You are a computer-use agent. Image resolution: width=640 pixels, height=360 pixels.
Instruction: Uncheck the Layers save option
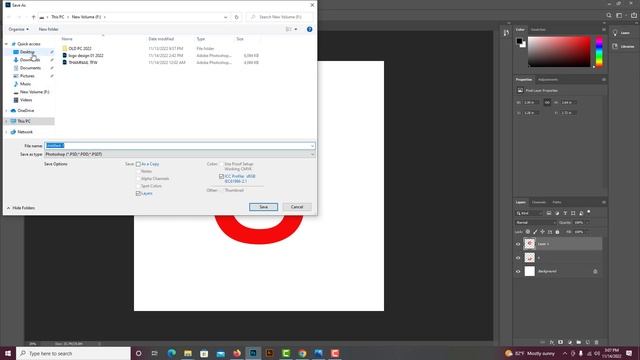click(x=138, y=193)
